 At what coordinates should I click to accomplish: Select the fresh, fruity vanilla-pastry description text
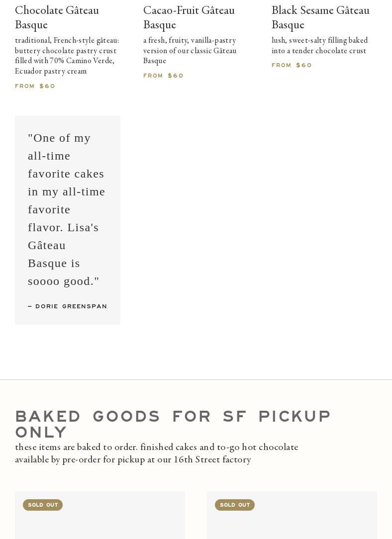pyautogui.click(x=190, y=51)
